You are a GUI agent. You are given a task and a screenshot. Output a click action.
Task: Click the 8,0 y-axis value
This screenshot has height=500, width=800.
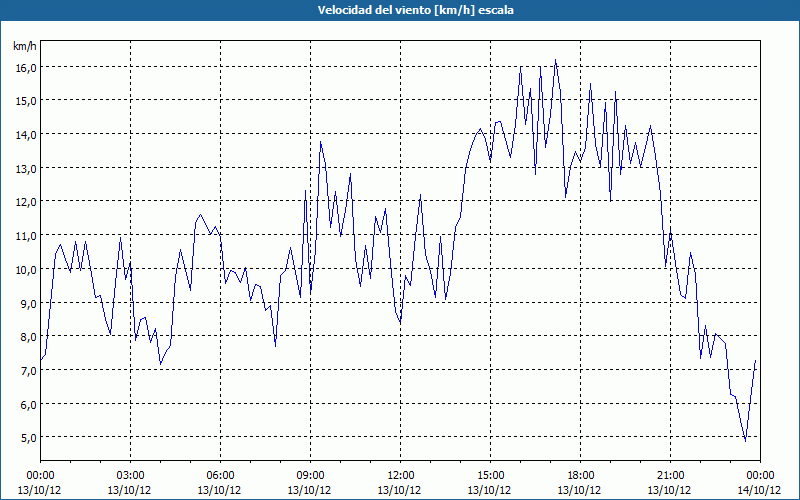[28, 337]
